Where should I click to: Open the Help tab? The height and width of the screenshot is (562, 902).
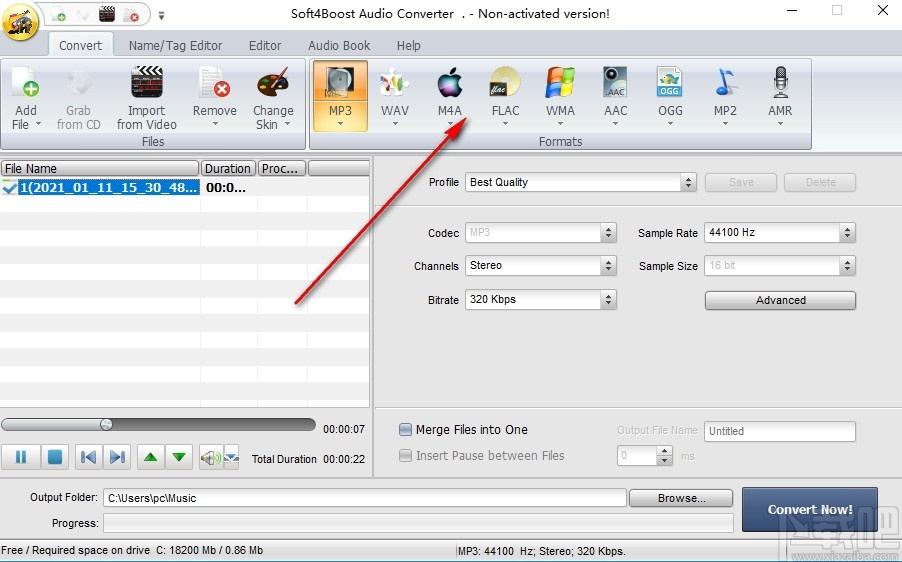[x=408, y=45]
